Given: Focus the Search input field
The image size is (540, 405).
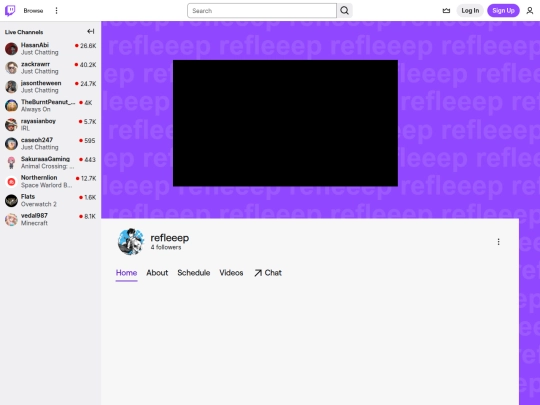Looking at the screenshot, I should coord(262,11).
